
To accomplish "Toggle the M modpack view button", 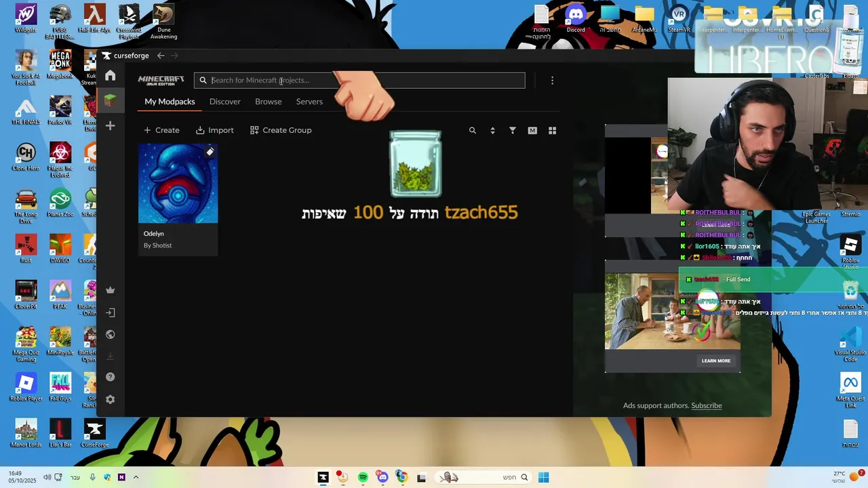I will pos(532,130).
